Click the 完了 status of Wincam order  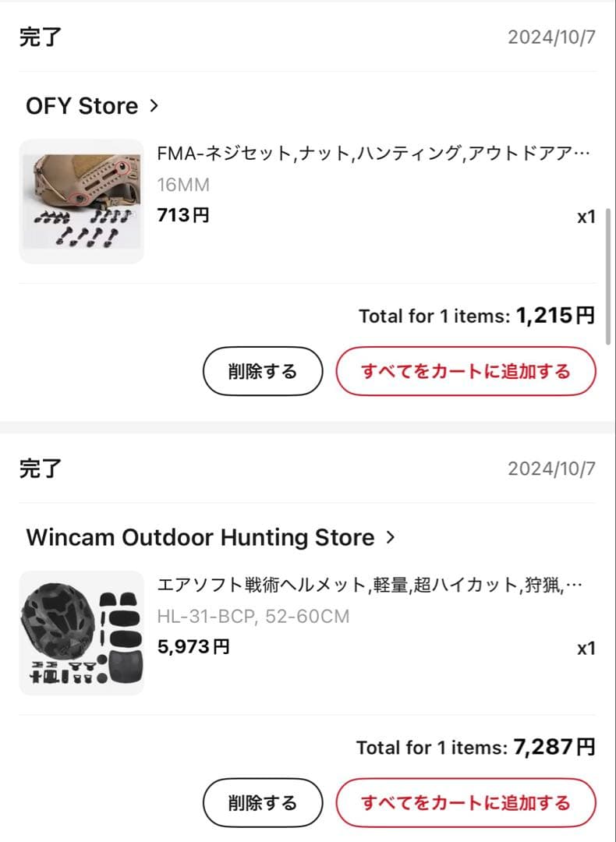click(x=40, y=469)
